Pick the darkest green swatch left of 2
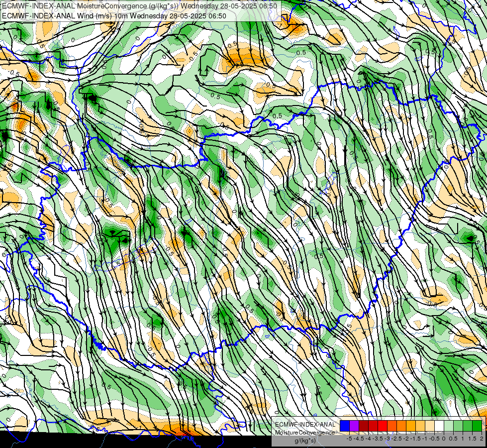The width and height of the screenshot is (487, 448). [477, 426]
